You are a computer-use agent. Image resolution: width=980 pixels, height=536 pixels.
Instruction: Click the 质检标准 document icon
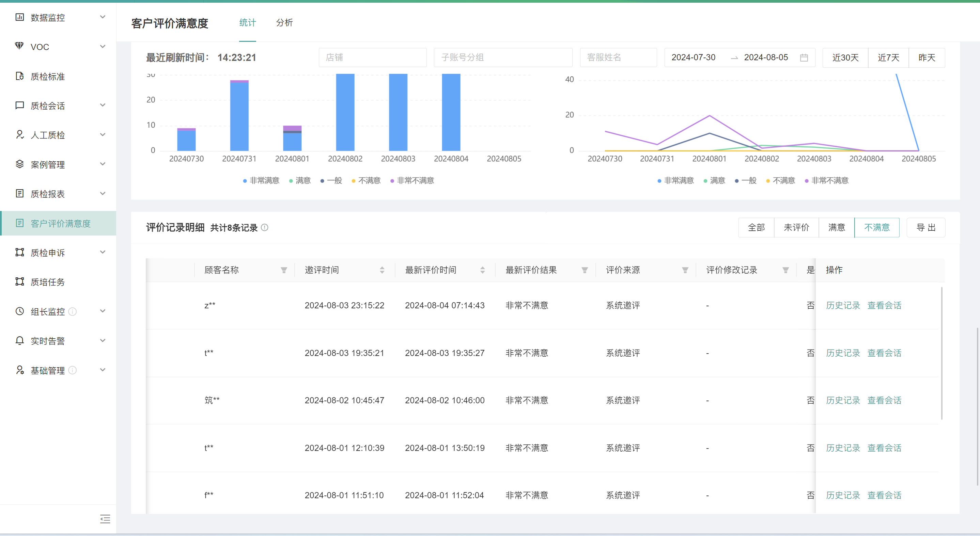(19, 76)
